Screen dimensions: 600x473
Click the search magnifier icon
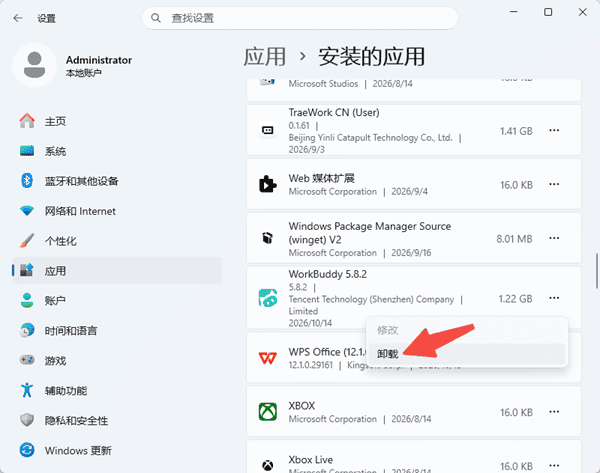click(155, 18)
